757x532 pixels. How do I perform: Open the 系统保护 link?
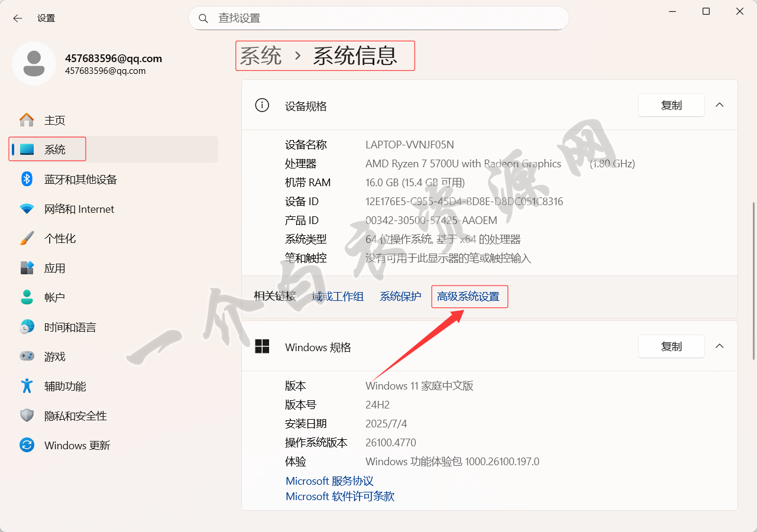[x=400, y=297]
